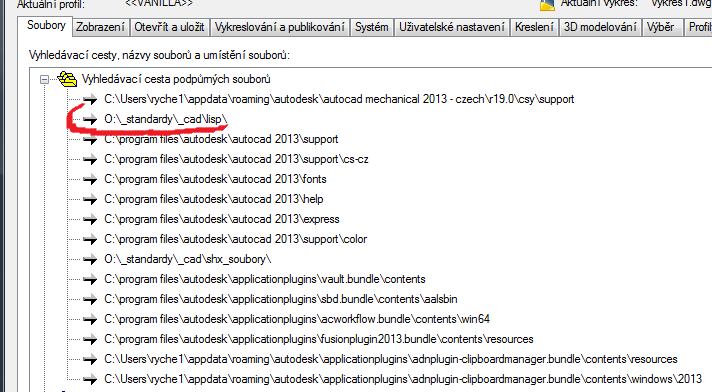Click the arrow icon beside the fusionplugin2013.bundle path
Viewport: 712px width, 392px height.
point(90,339)
